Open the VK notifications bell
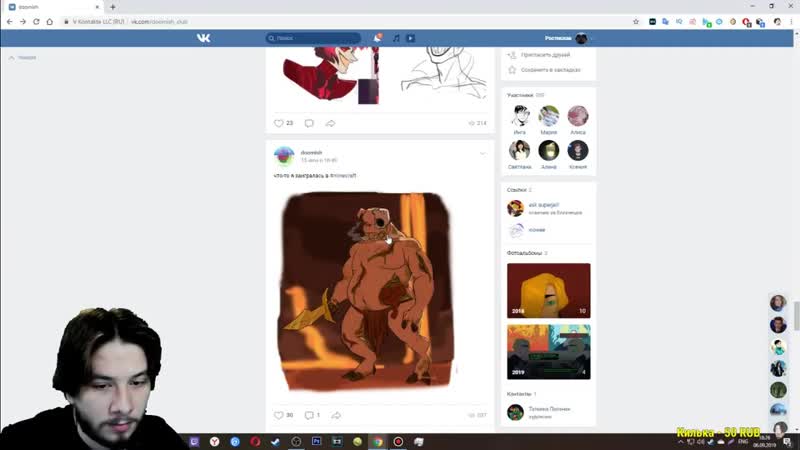Image resolution: width=800 pixels, height=450 pixels. tap(377, 38)
